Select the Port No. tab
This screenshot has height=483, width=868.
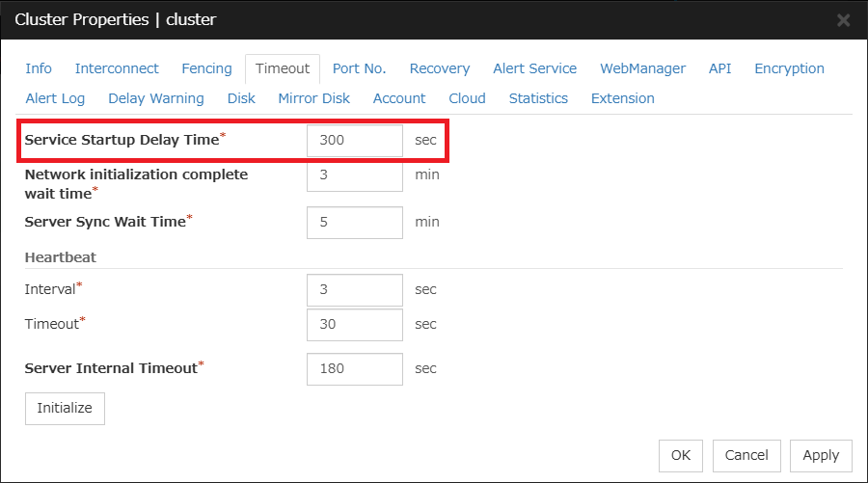359,68
